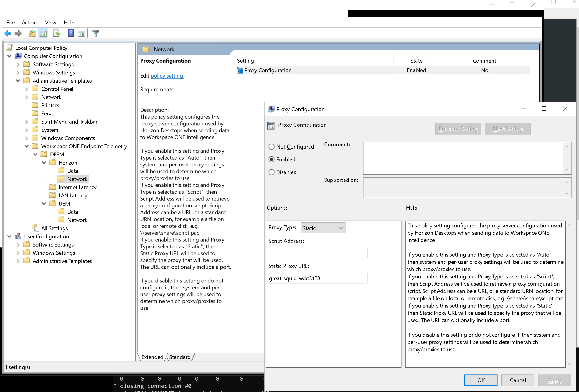Open Help via the question mark icon
Viewport: 579px width, 392px height.
pos(71,33)
